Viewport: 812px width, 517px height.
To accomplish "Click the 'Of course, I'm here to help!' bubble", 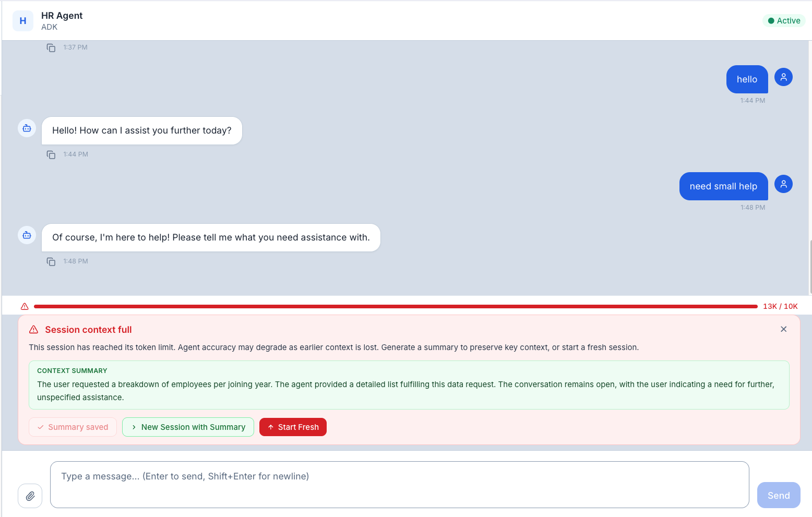I will [211, 237].
